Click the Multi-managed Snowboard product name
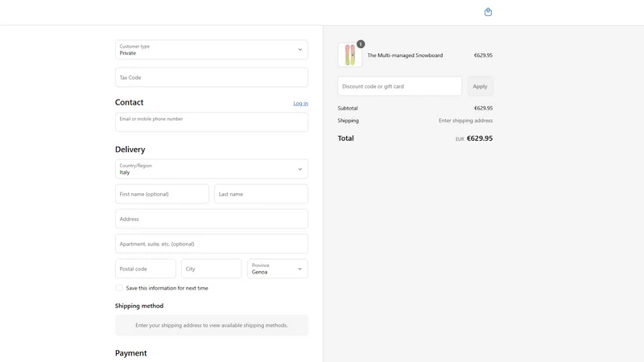Viewport: 644px width, 362px height. click(405, 55)
